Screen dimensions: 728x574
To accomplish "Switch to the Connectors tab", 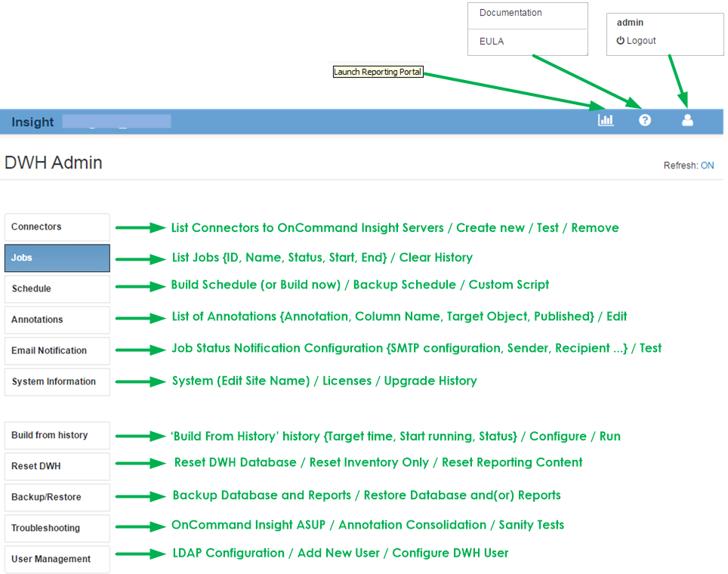I will [x=57, y=227].
